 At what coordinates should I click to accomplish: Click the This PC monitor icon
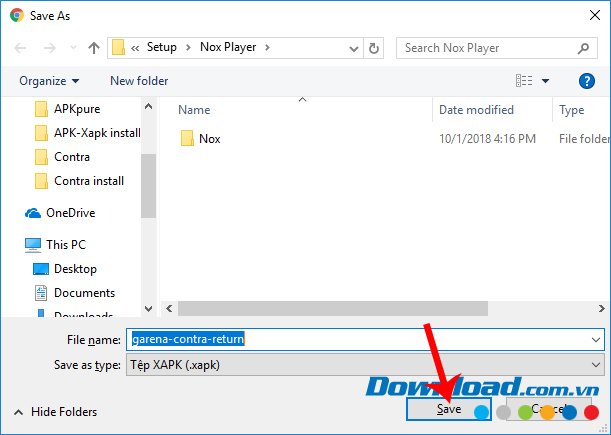coord(33,245)
